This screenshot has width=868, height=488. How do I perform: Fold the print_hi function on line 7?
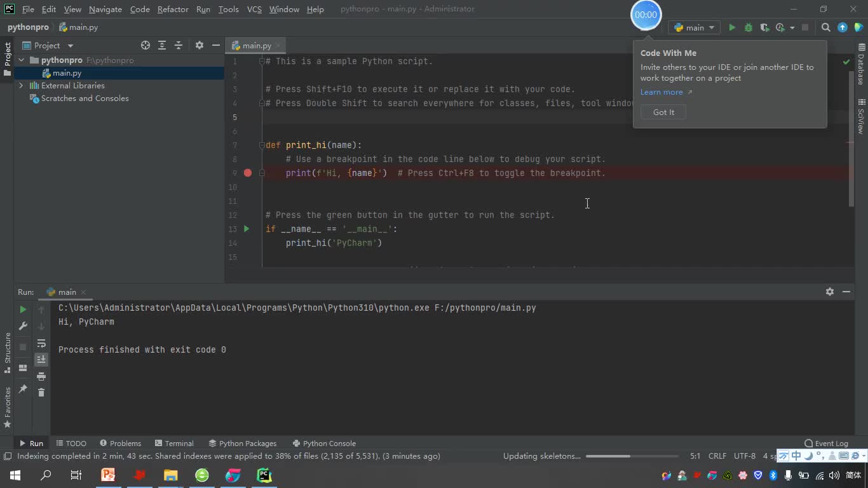coord(262,145)
